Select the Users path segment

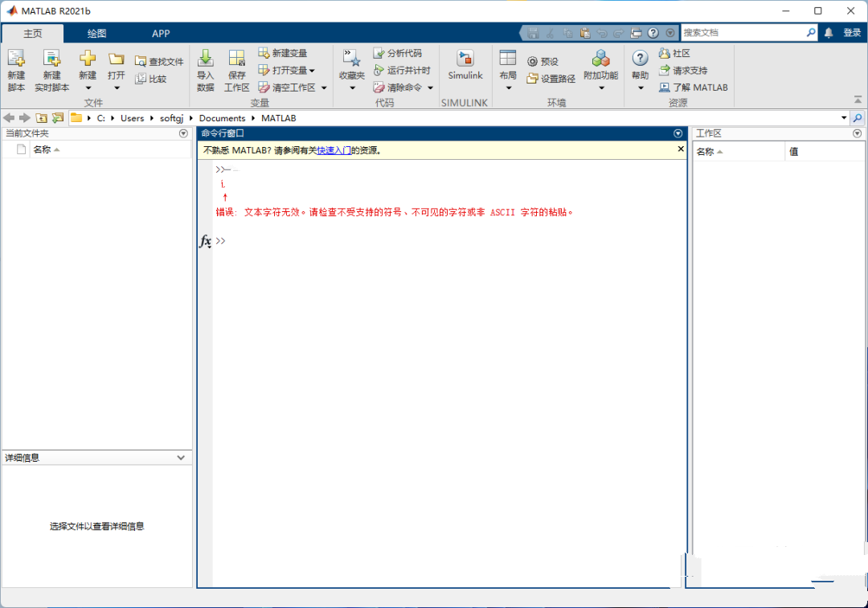133,118
